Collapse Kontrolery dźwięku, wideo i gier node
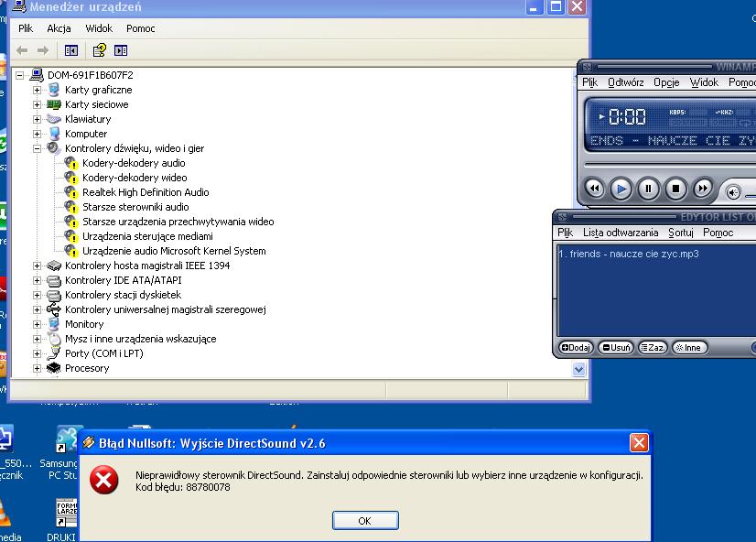Image resolution: width=756 pixels, height=542 pixels. [x=37, y=148]
